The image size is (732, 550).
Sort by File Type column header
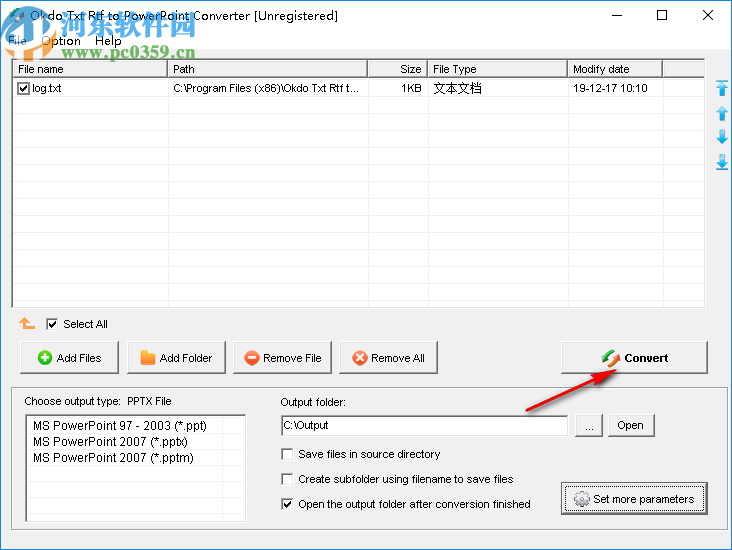(498, 69)
